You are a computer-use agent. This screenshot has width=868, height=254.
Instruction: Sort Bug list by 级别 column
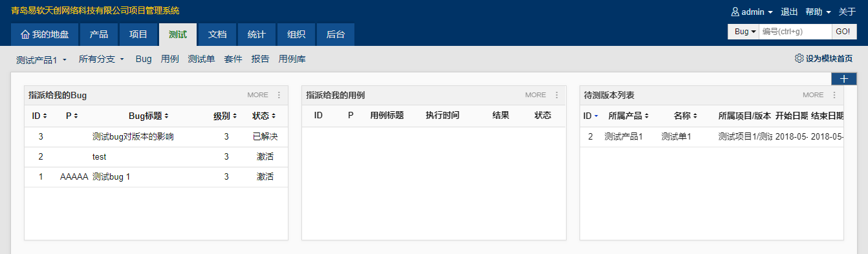[x=225, y=116]
